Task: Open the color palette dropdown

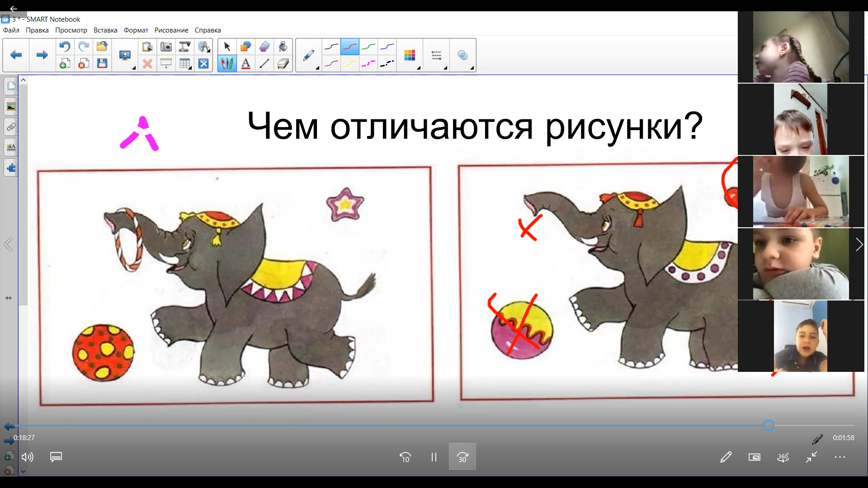Action: coord(410,56)
